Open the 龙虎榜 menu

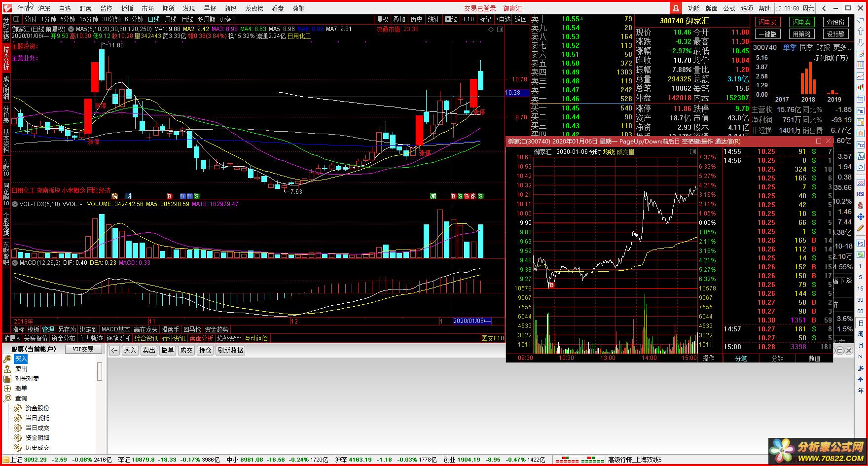(x=254, y=8)
